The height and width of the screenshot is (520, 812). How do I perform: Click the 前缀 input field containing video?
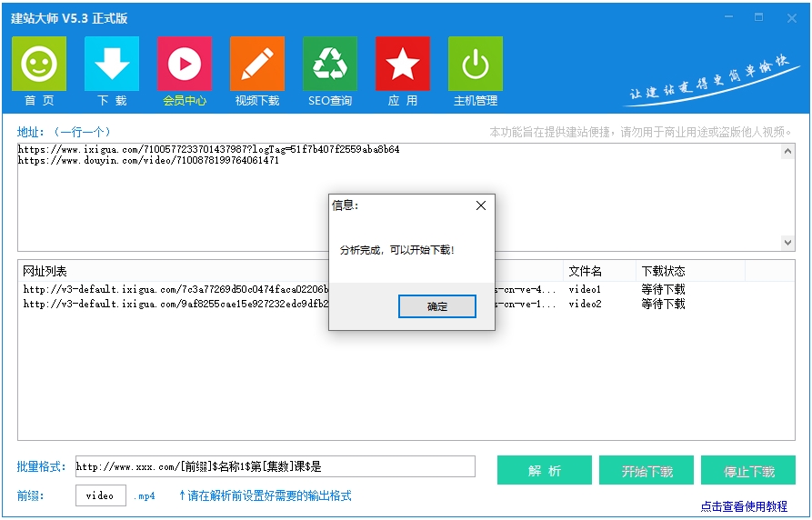pyautogui.click(x=101, y=495)
